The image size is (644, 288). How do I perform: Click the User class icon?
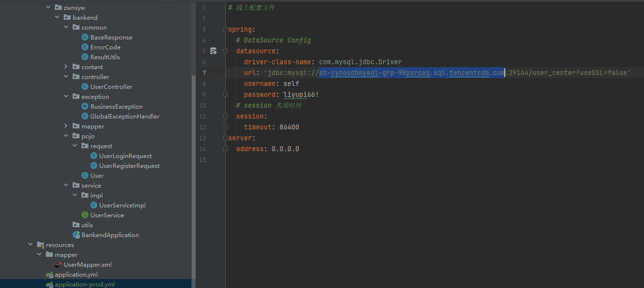tap(85, 175)
